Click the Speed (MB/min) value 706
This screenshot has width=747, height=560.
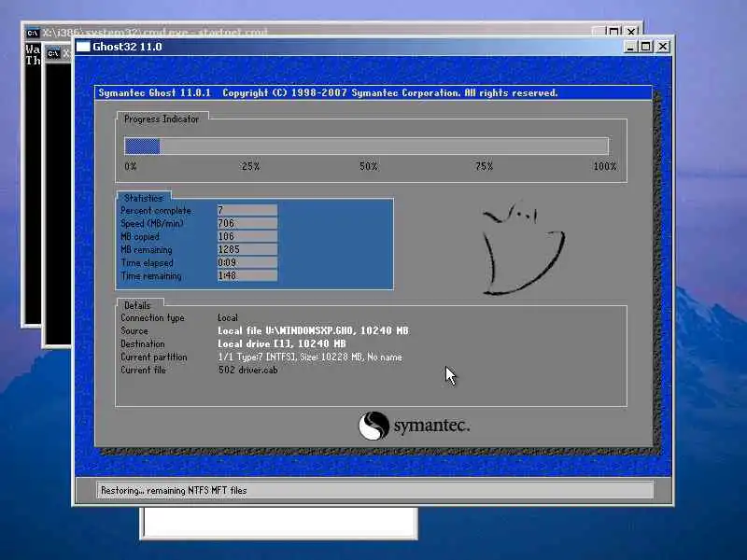pyautogui.click(x=247, y=223)
